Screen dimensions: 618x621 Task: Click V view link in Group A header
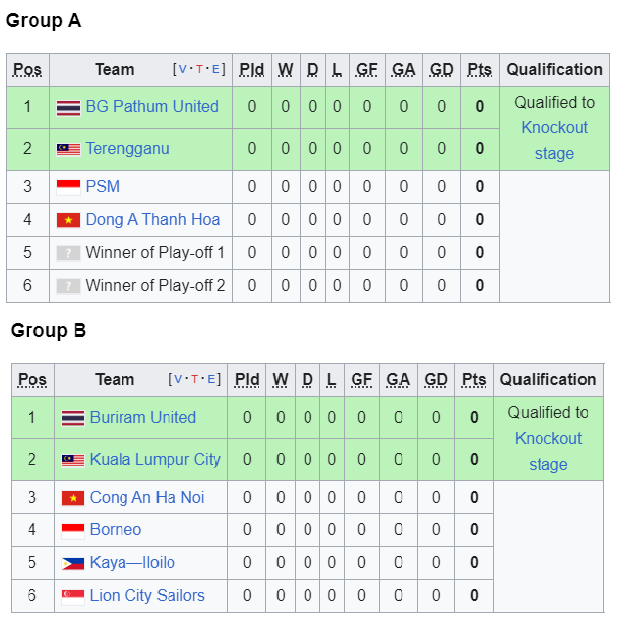point(183,69)
